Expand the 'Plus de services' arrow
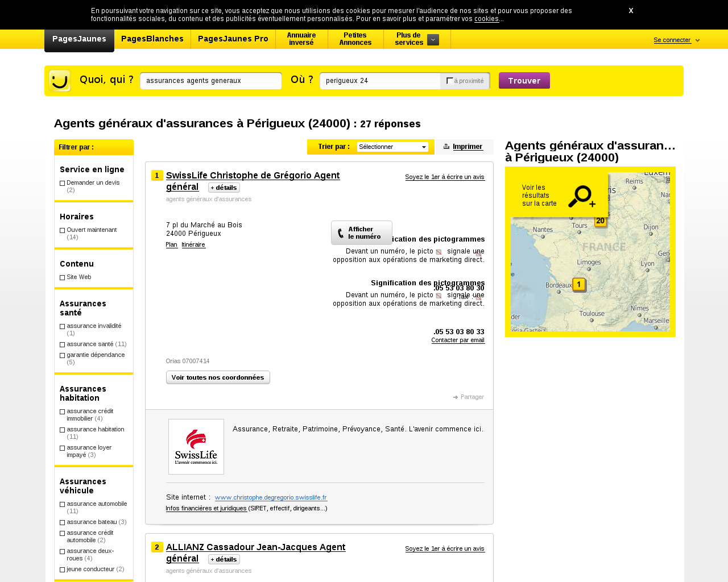728x582 pixels. pos(433,40)
